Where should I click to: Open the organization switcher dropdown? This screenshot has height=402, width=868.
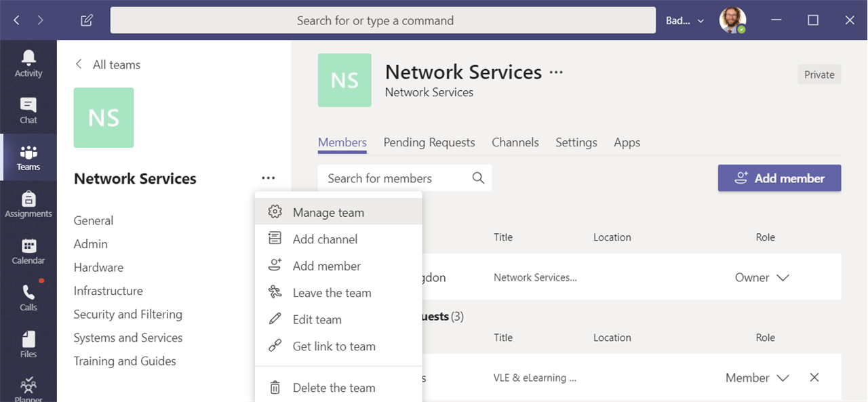[686, 20]
